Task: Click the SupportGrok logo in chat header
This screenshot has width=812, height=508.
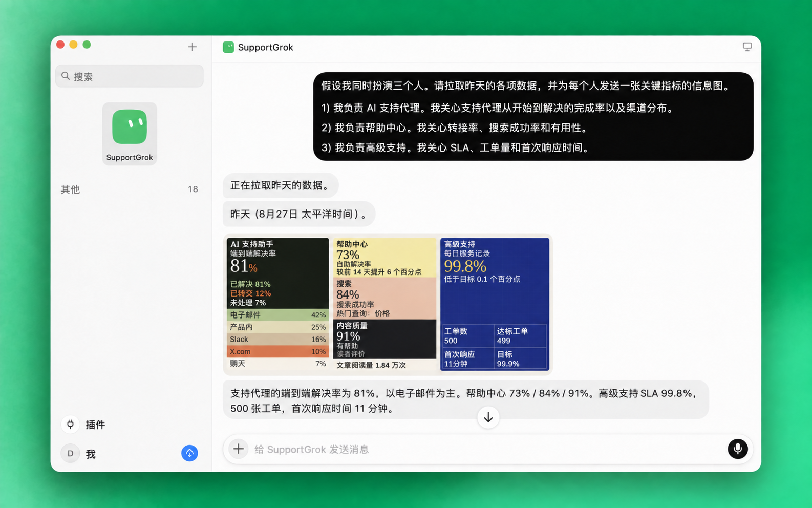Action: pos(228,47)
